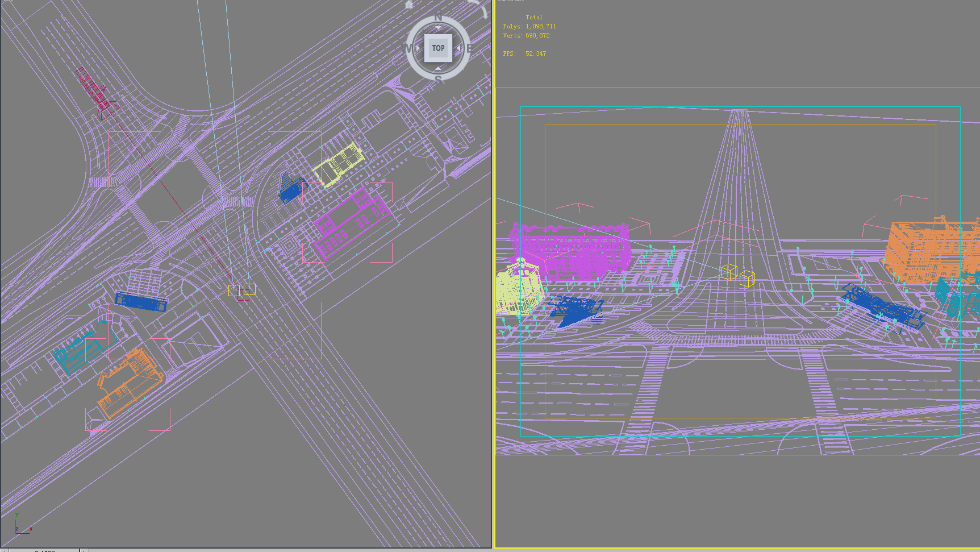Click the TOP face of the ViewCube
This screenshot has width=980, height=552.
[438, 48]
